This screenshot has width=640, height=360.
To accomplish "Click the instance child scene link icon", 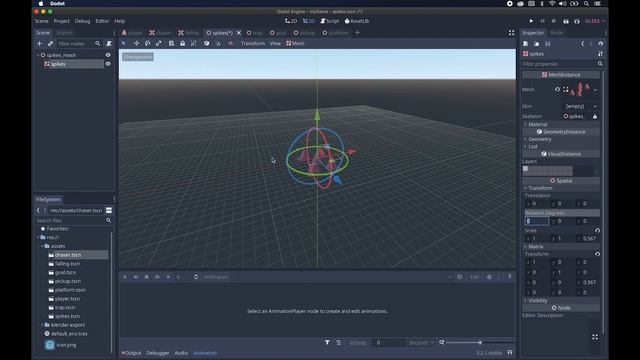I will tap(50, 44).
